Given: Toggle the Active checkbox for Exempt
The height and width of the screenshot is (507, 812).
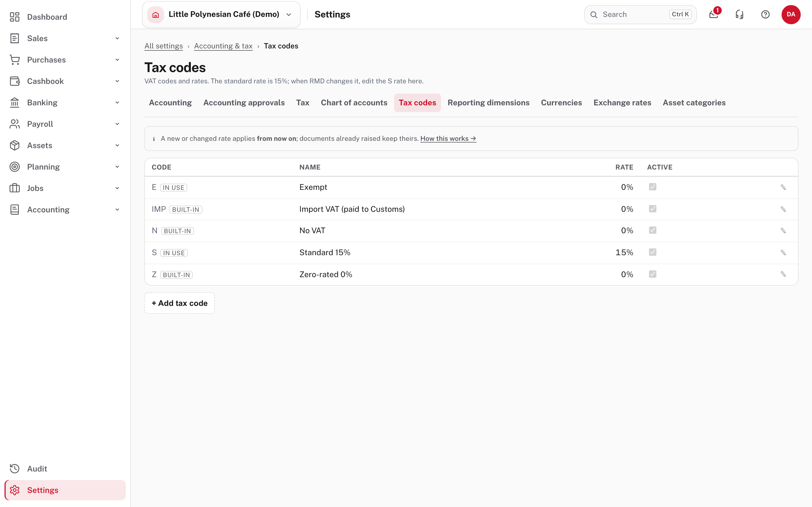Looking at the screenshot, I should 653,187.
